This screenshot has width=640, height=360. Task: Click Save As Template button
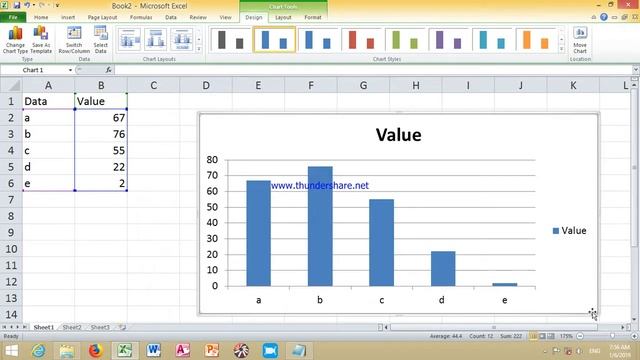[x=41, y=40]
